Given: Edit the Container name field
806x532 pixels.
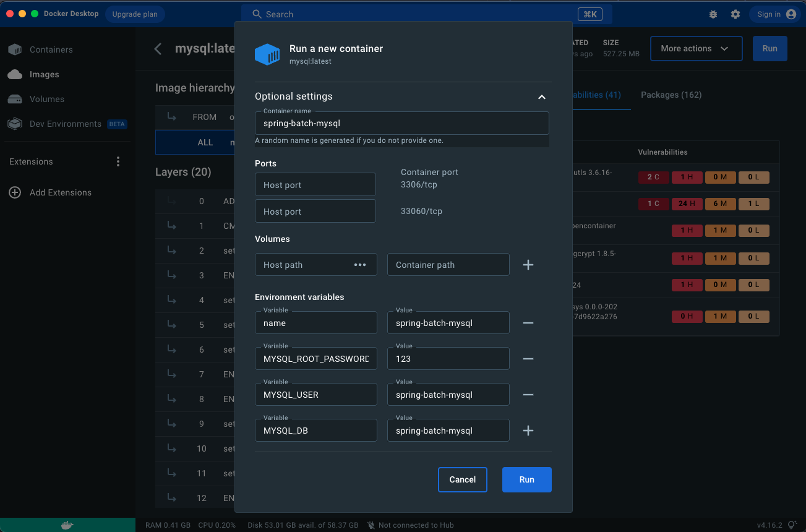Looking at the screenshot, I should point(402,123).
